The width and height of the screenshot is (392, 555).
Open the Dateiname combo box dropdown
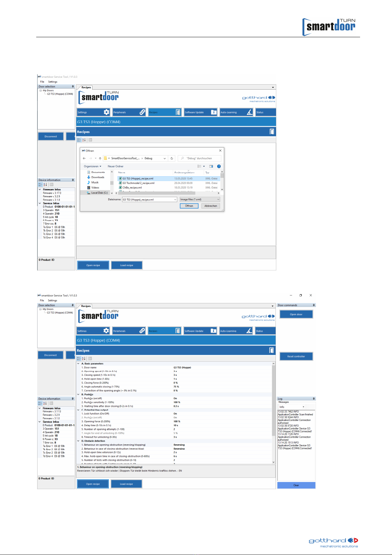click(x=175, y=200)
